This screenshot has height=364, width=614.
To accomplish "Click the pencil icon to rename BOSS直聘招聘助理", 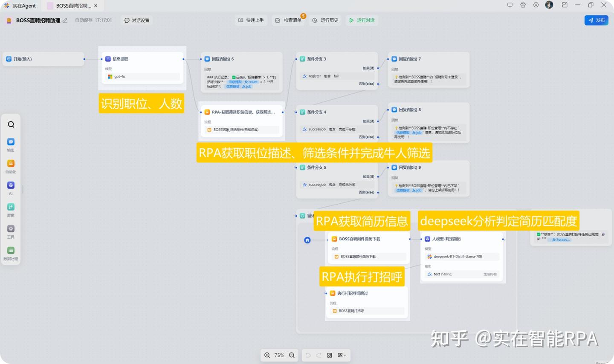I will click(x=65, y=20).
